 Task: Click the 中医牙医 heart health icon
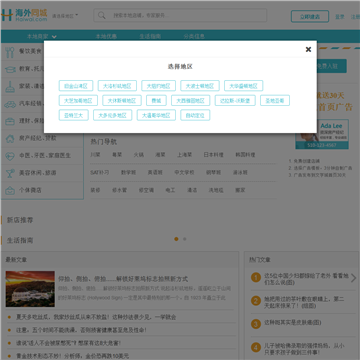pos(10,156)
